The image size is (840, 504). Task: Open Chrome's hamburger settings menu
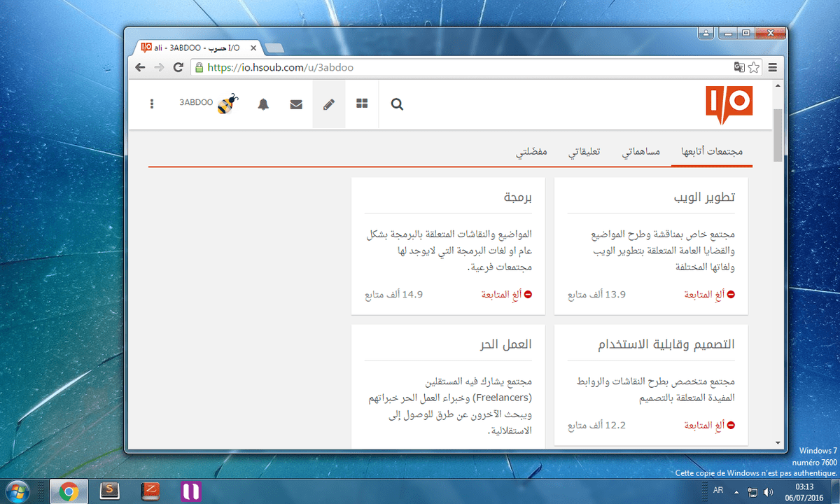tap(773, 68)
